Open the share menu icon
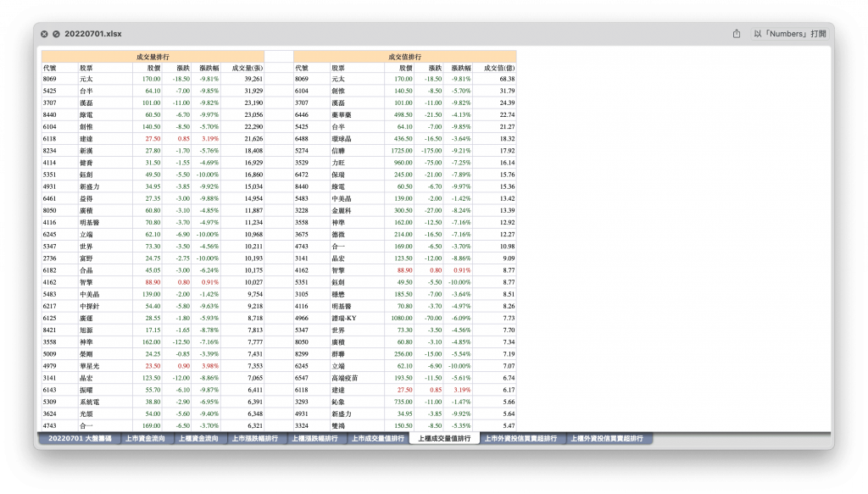This screenshot has height=494, width=868. click(x=737, y=34)
